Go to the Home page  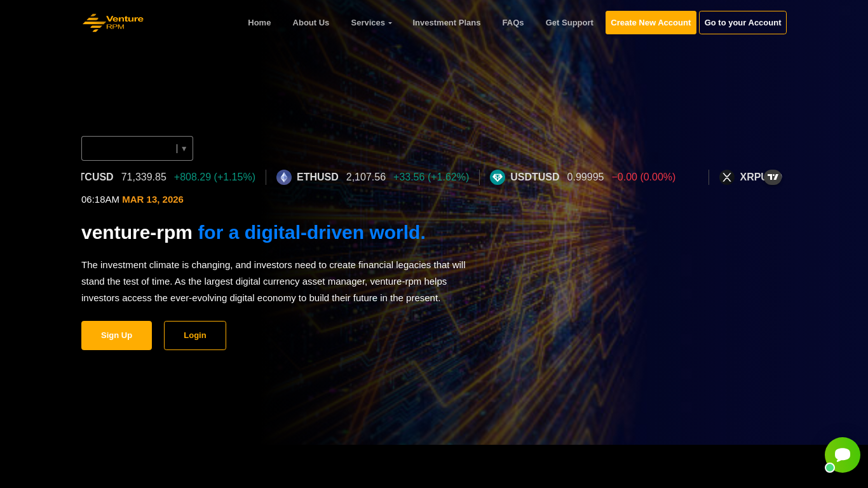click(259, 22)
